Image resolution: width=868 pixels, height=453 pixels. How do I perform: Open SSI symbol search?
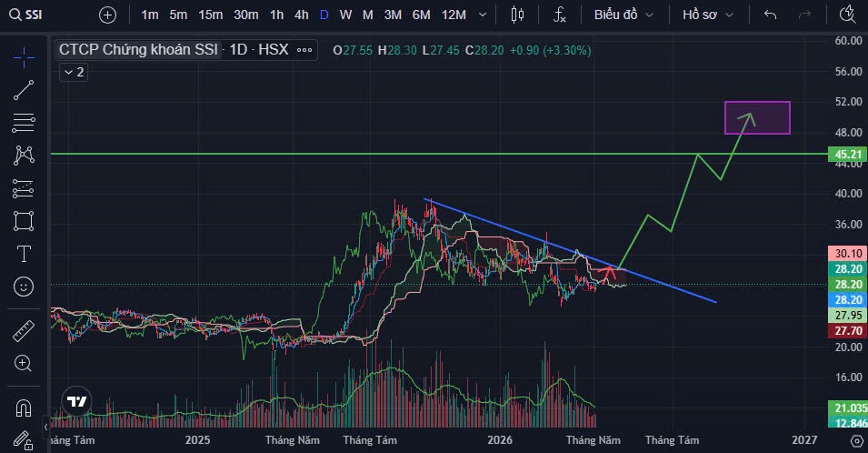point(26,15)
